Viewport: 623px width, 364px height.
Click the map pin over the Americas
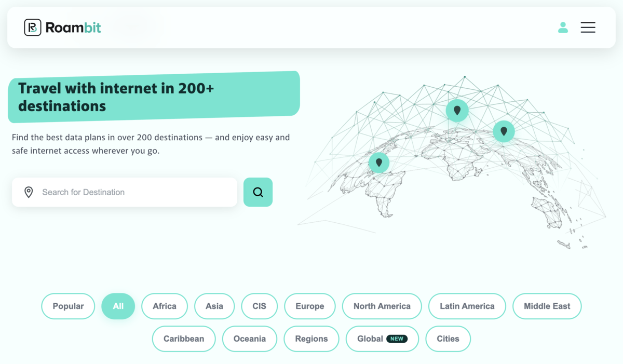(x=379, y=163)
